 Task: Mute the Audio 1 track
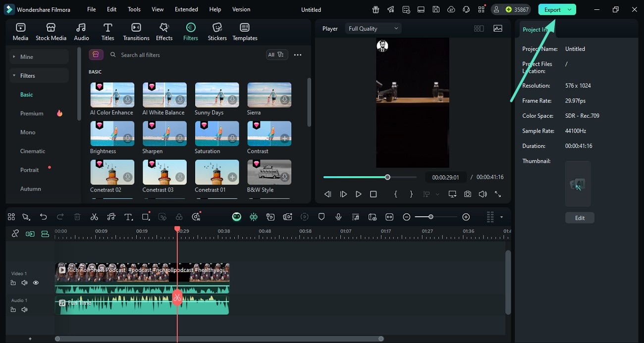coord(24,309)
